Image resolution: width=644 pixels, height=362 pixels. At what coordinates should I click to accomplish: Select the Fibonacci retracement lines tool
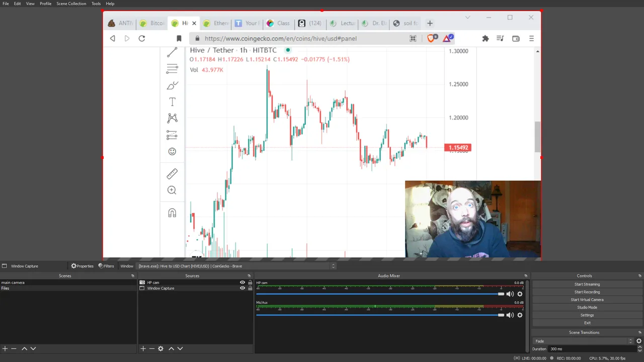172,69
